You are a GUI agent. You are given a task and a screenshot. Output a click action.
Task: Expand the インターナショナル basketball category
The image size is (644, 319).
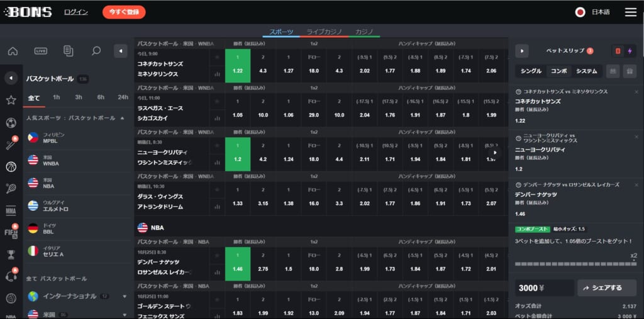point(125,296)
